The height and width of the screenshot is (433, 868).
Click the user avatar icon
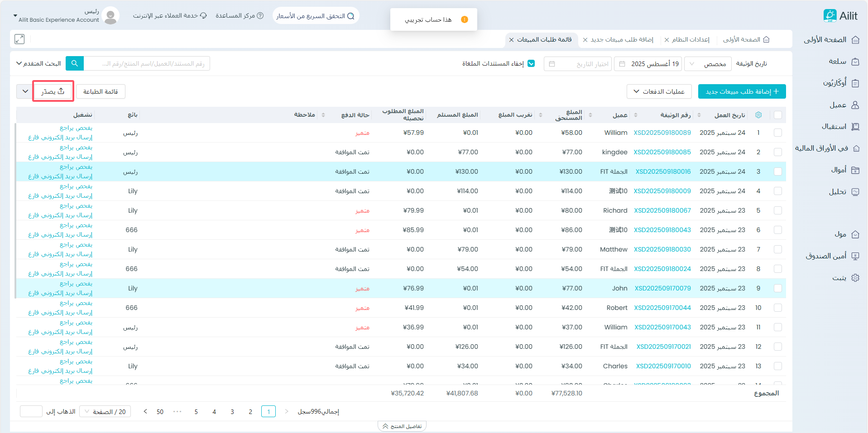(110, 16)
